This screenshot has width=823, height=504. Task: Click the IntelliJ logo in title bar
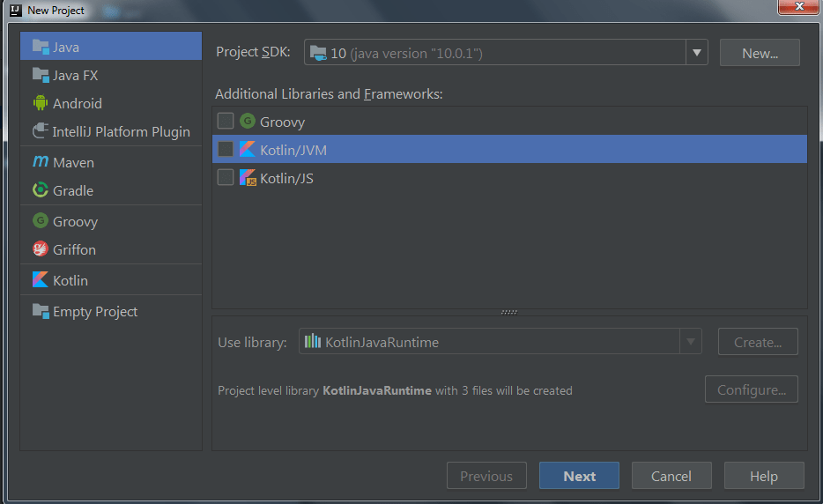[16, 10]
